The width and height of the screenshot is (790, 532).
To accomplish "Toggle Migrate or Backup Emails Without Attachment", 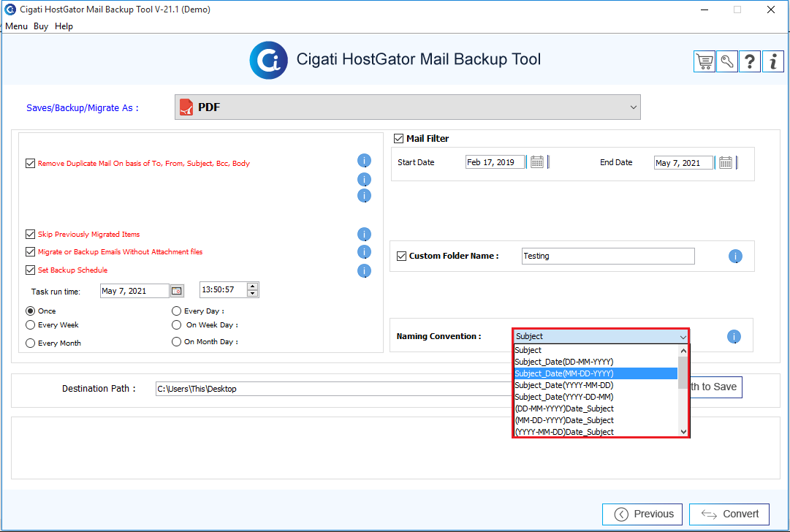I will (30, 252).
